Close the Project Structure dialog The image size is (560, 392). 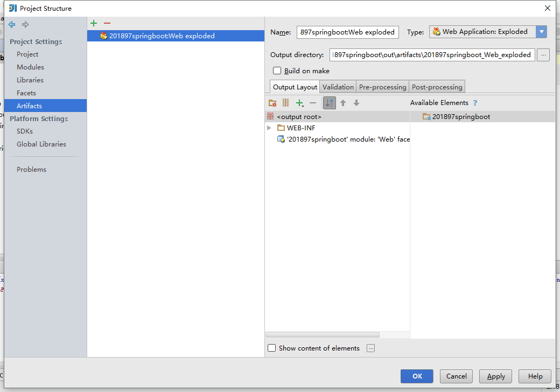click(x=547, y=8)
